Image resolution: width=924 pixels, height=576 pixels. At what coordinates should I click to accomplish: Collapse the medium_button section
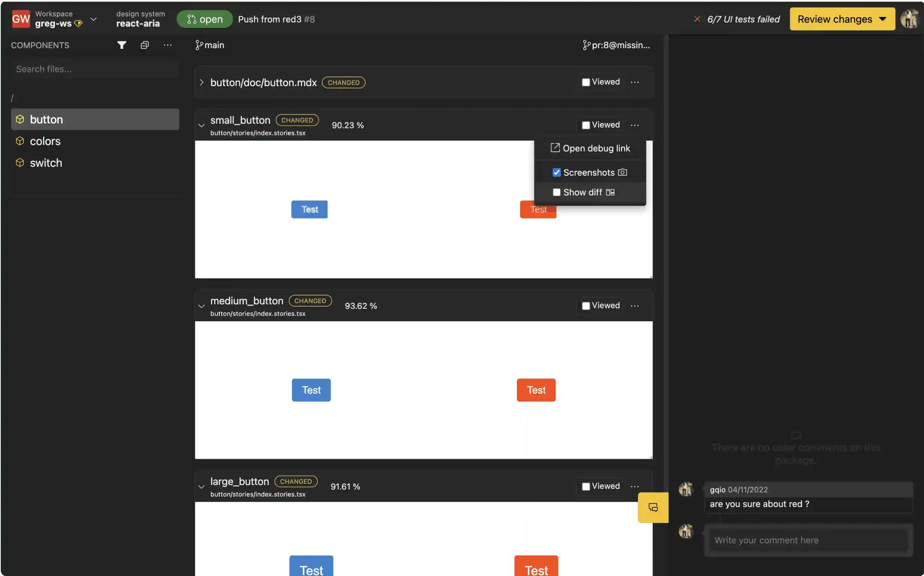coord(202,306)
